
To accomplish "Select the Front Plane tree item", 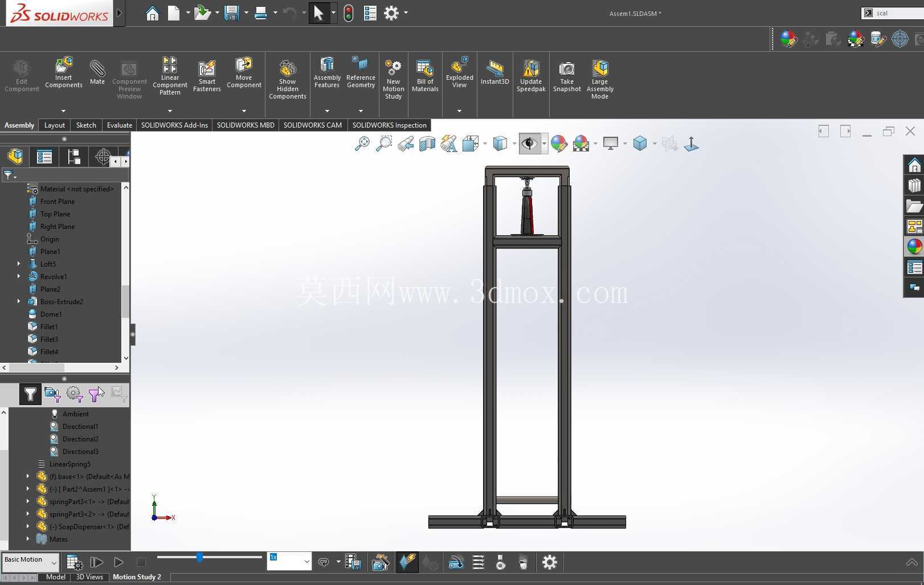I will [58, 202].
